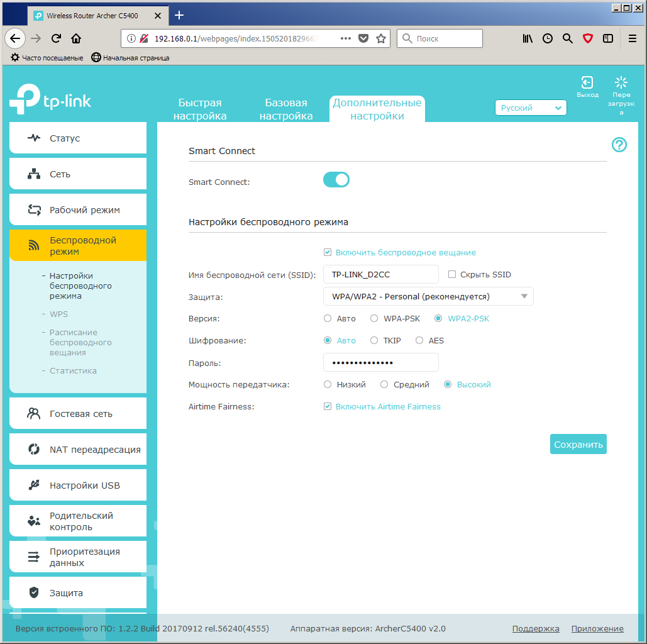Check the Скрыть SSID checkbox
The image size is (647, 644).
(x=452, y=275)
